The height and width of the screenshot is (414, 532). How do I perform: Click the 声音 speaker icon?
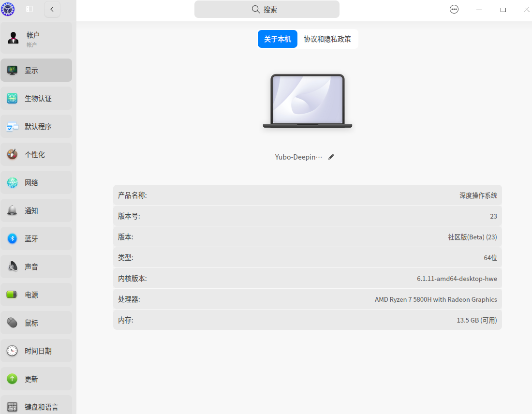(x=13, y=266)
